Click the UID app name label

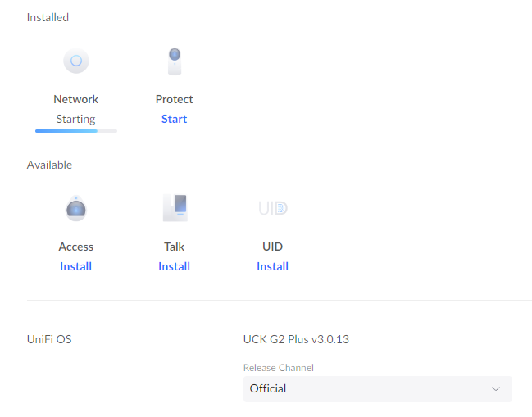pos(272,247)
